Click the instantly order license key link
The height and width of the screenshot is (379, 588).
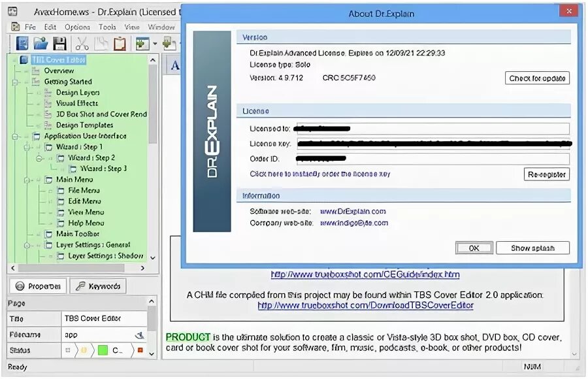point(320,174)
